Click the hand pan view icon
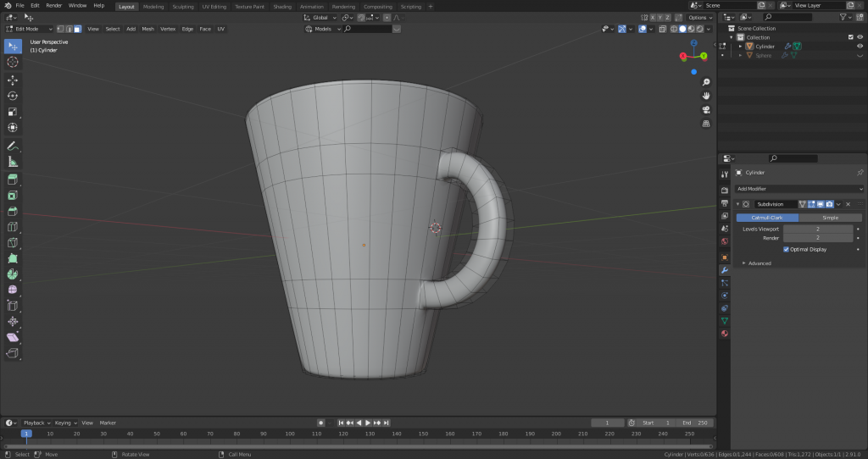 (705, 96)
